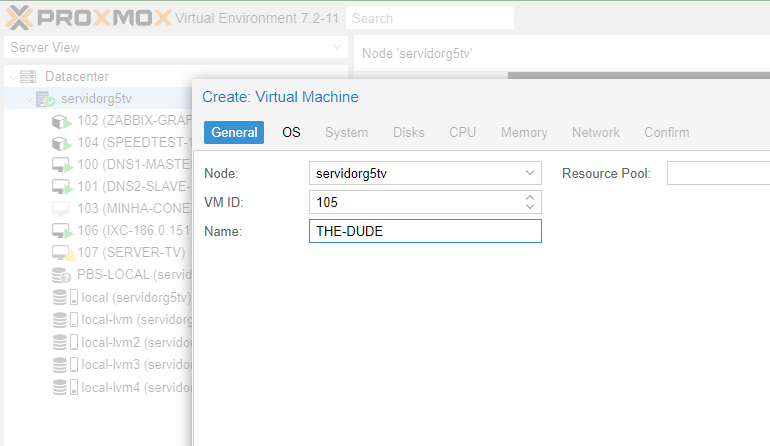Select 100 (DNS1-MASTE in the tree

(x=134, y=164)
